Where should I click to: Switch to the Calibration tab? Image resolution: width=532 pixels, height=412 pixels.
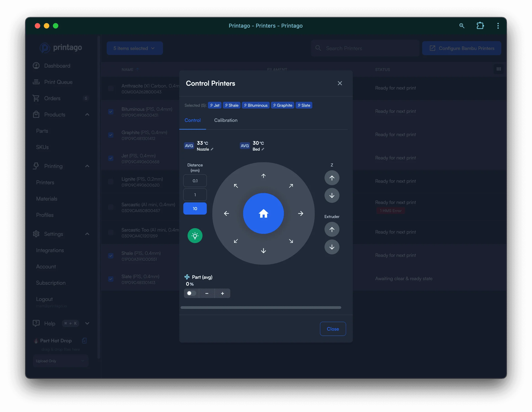226,120
